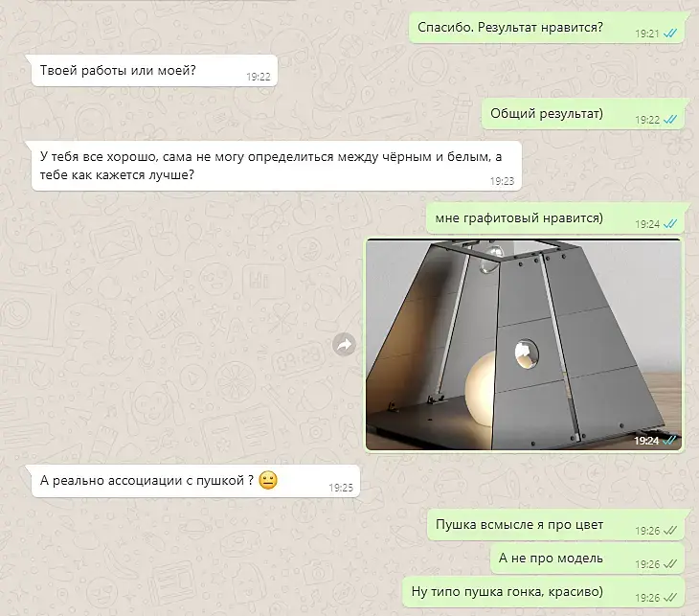This screenshot has width=699, height=616.
Task: Click the 19:22 timestamp on "Твоей работы или моей?"
Action: click(259, 77)
